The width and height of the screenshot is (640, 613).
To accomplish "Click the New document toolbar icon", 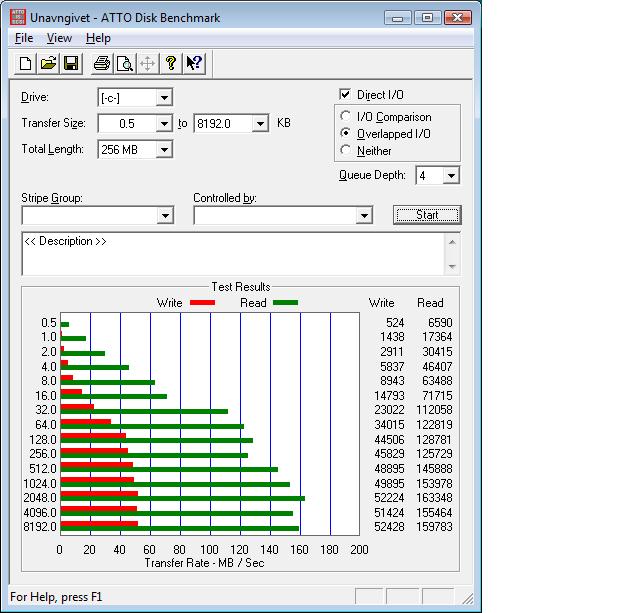I will 25,64.
